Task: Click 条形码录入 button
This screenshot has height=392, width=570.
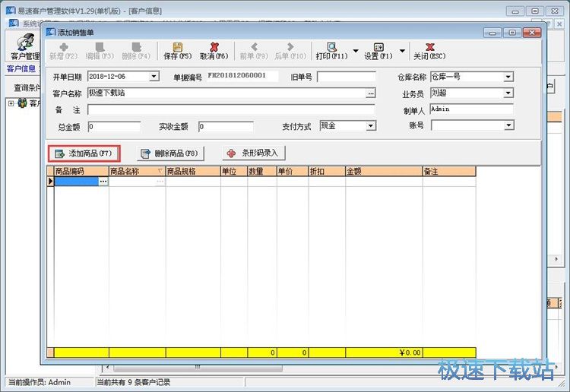Action: 254,153
